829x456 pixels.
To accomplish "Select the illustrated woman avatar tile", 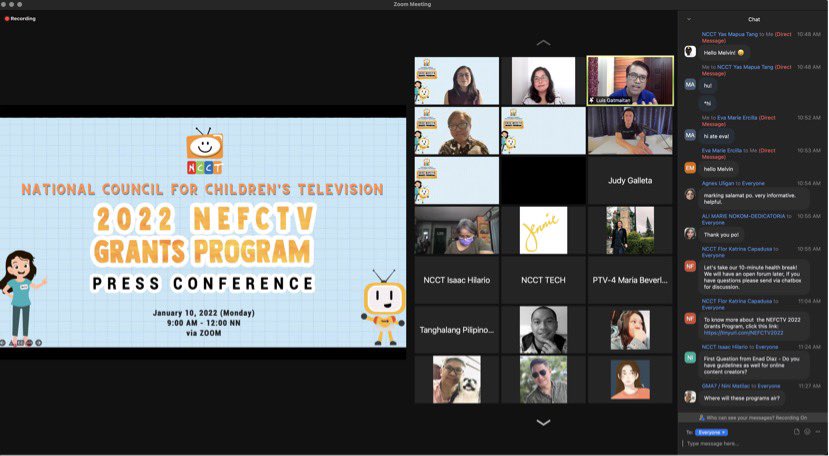I will [630, 379].
